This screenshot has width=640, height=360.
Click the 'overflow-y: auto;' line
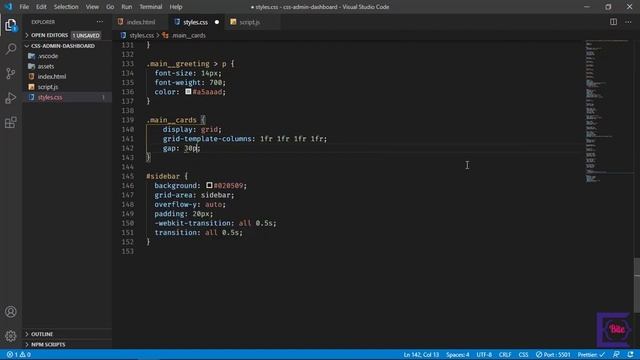tap(190, 204)
